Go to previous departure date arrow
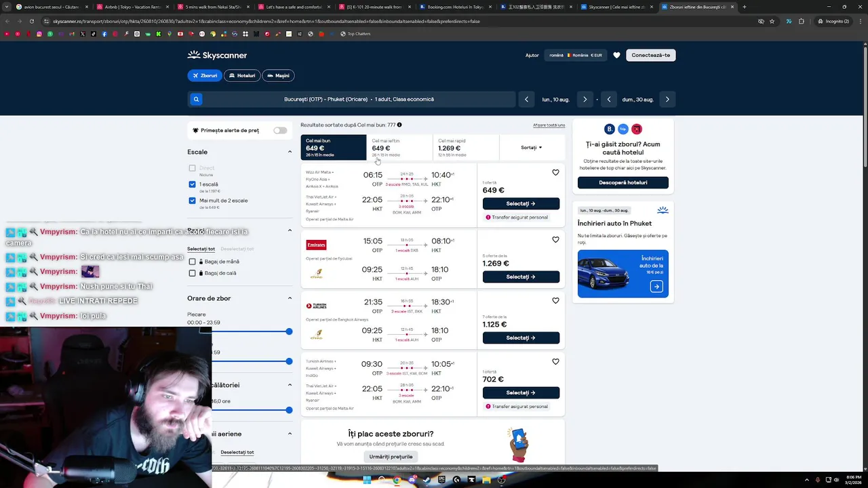This screenshot has height=488, width=868. [x=527, y=99]
